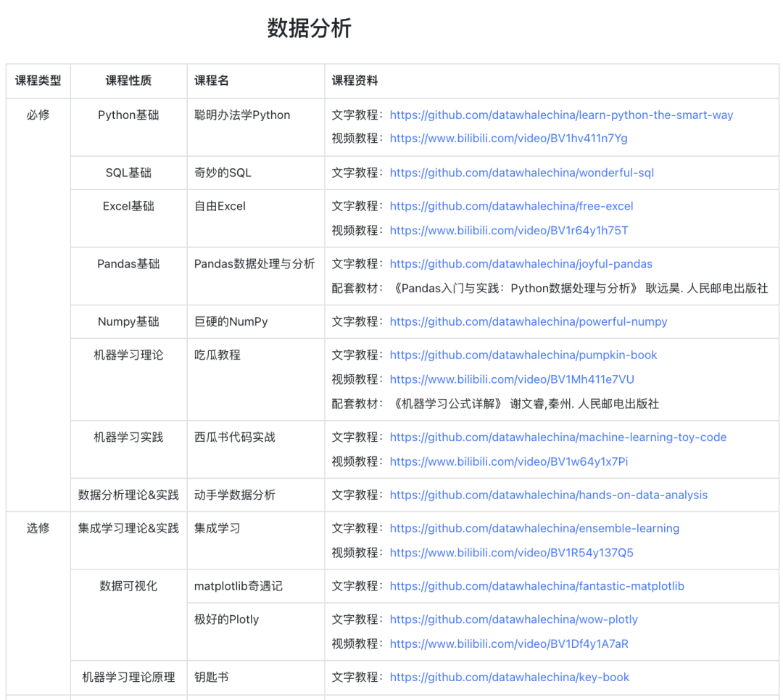Select the 选修 course type cell
This screenshot has height=700, width=783.
point(38,528)
